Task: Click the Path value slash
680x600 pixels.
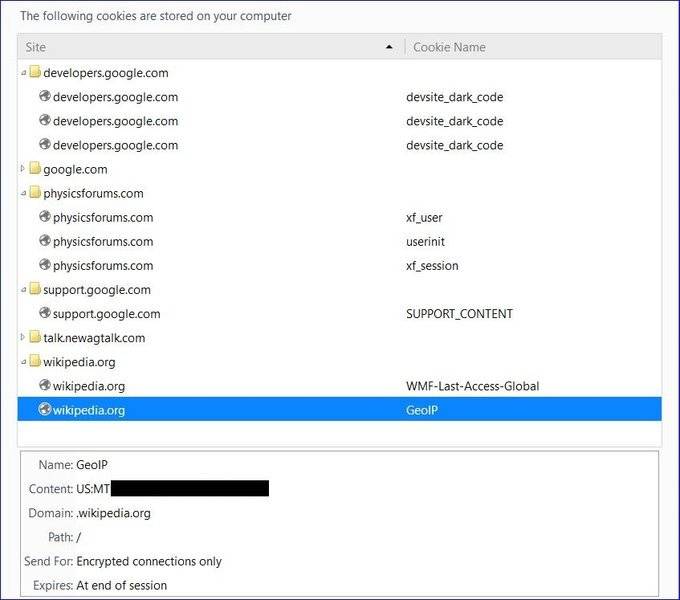Action: (78, 538)
